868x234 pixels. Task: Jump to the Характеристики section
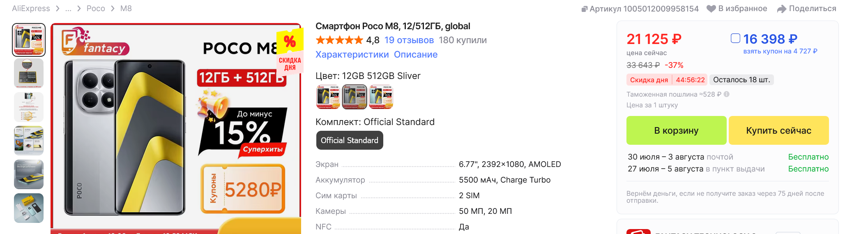352,55
